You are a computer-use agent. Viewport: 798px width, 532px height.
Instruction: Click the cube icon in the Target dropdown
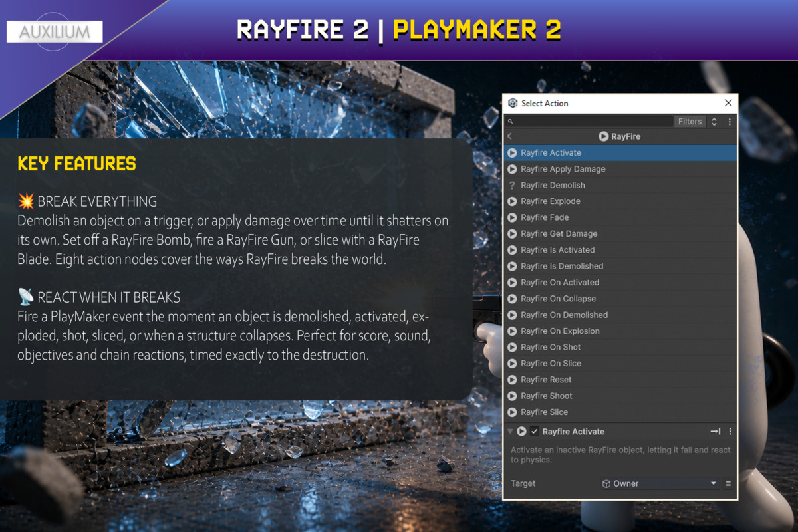[606, 484]
